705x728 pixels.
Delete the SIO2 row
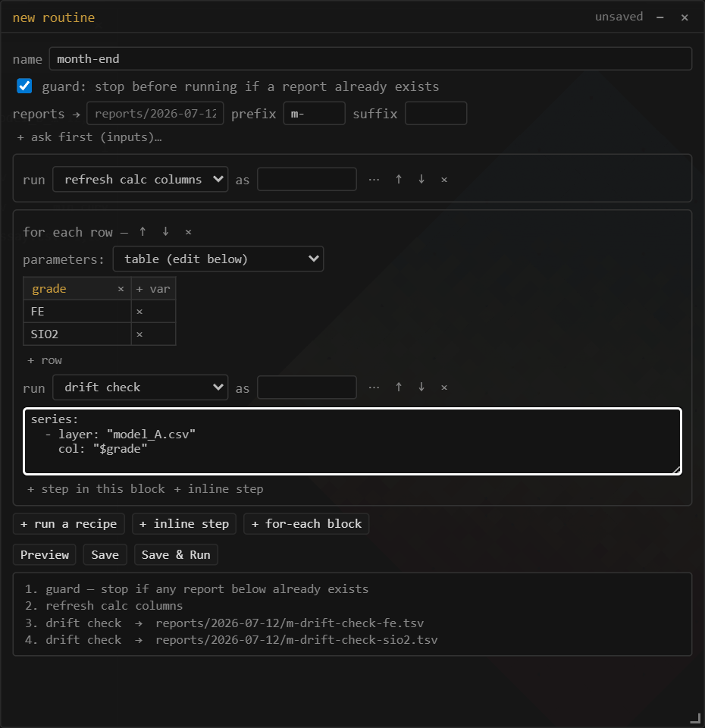coord(139,334)
